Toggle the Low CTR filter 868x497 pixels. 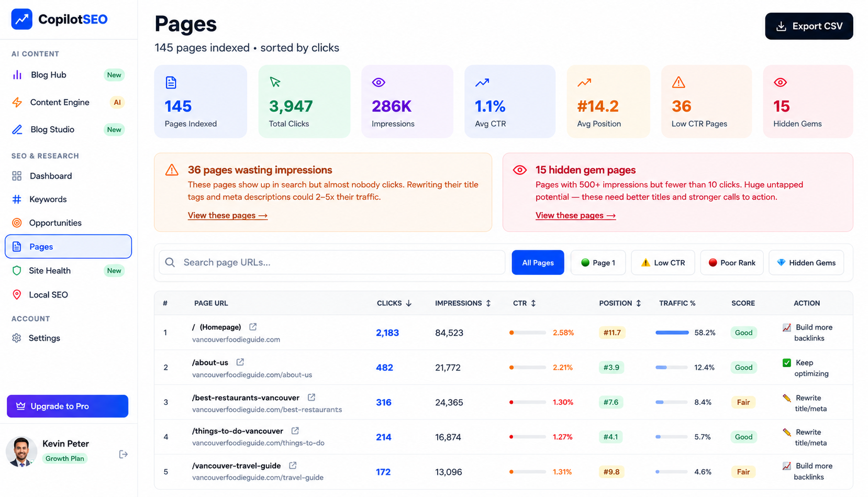(663, 262)
